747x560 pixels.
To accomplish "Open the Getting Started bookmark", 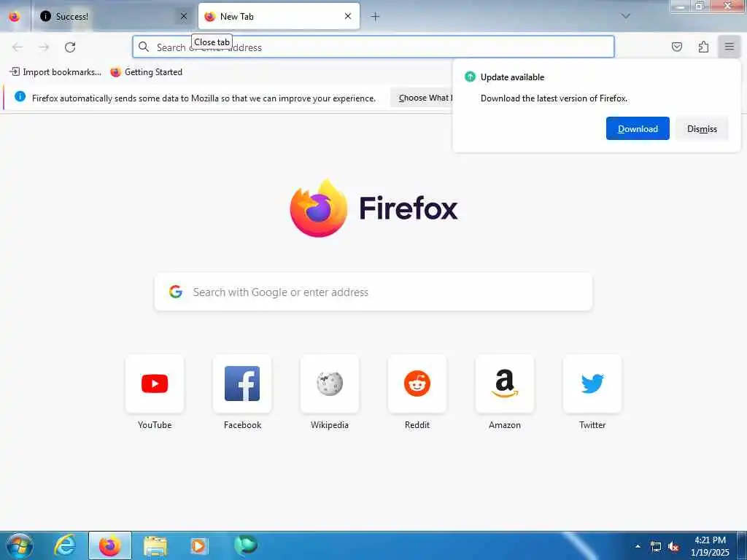I will point(146,72).
